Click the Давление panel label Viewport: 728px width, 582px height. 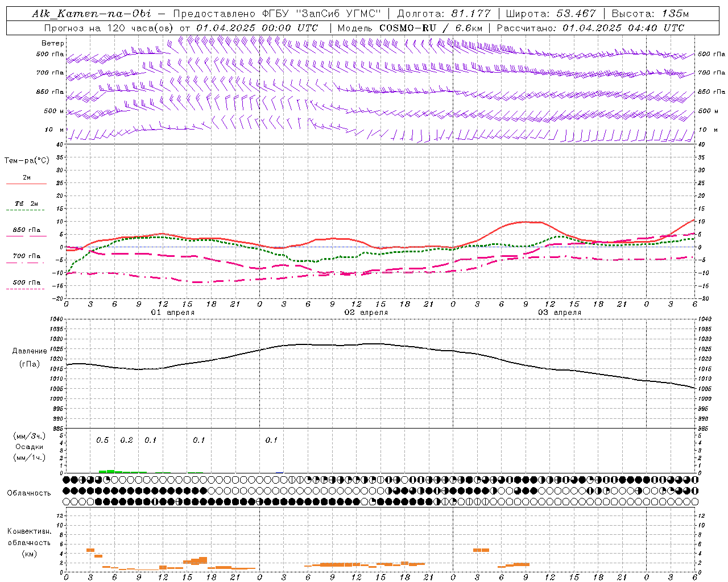[30, 351]
